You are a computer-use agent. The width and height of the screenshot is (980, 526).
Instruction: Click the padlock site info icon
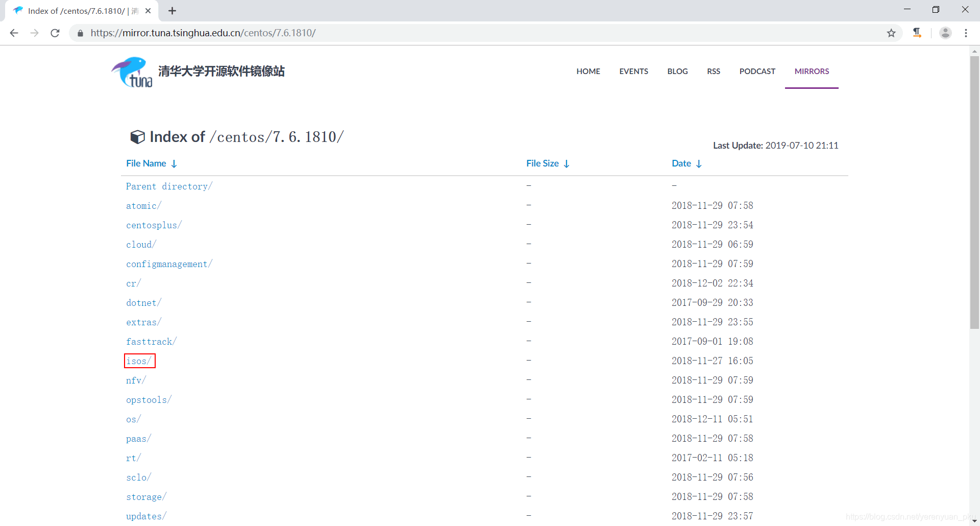[80, 33]
